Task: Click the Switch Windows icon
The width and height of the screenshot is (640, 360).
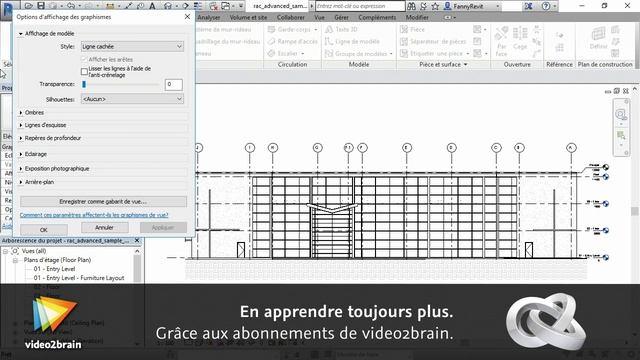Action: [226, 6]
